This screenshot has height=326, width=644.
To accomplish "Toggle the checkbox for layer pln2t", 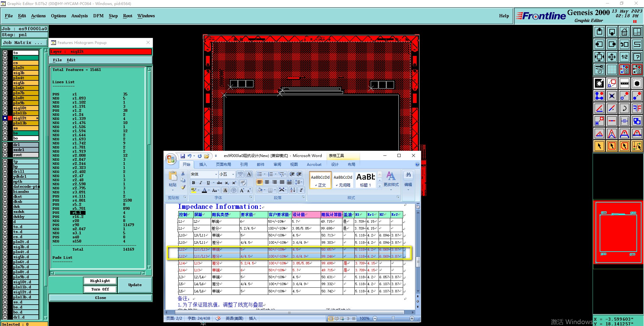I will 5,68.
